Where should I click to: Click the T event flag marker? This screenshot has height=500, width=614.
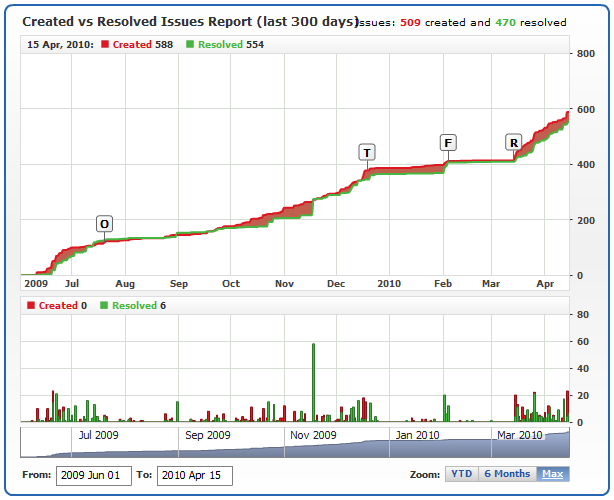[x=367, y=152]
